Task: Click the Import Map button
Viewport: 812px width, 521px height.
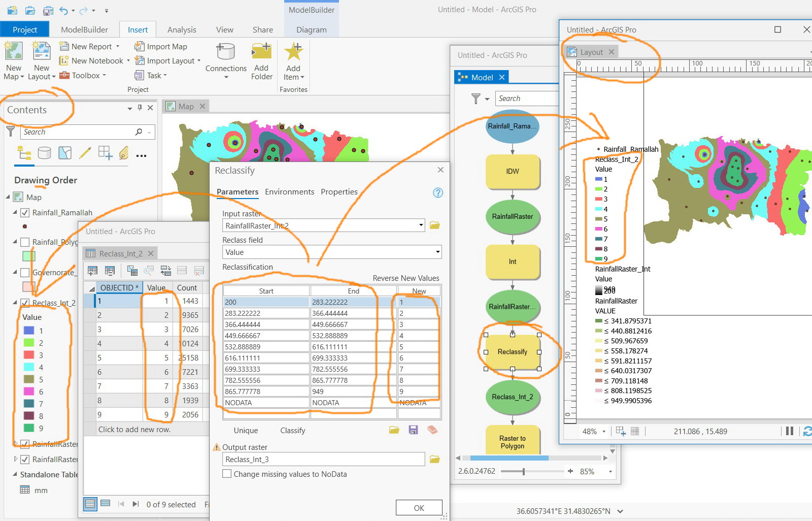Action: (x=161, y=46)
